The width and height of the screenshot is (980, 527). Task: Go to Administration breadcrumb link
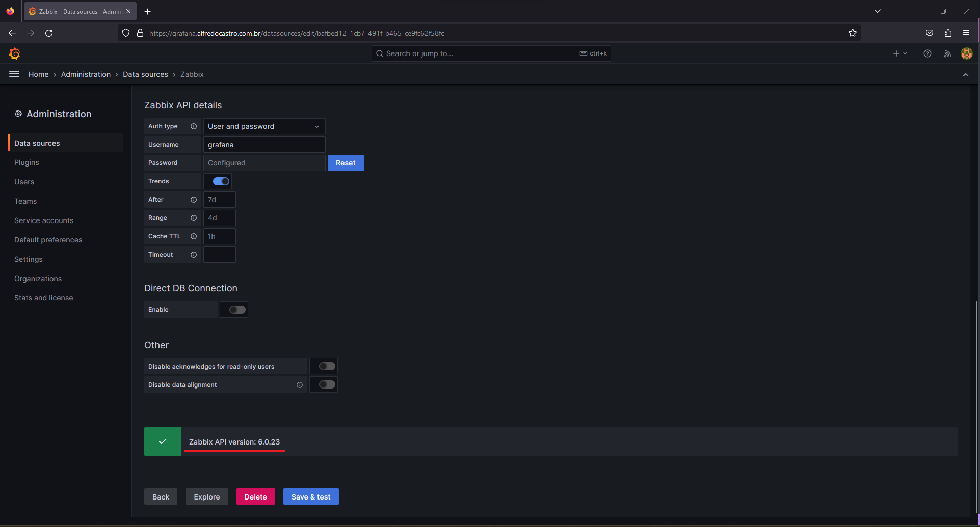pos(86,74)
